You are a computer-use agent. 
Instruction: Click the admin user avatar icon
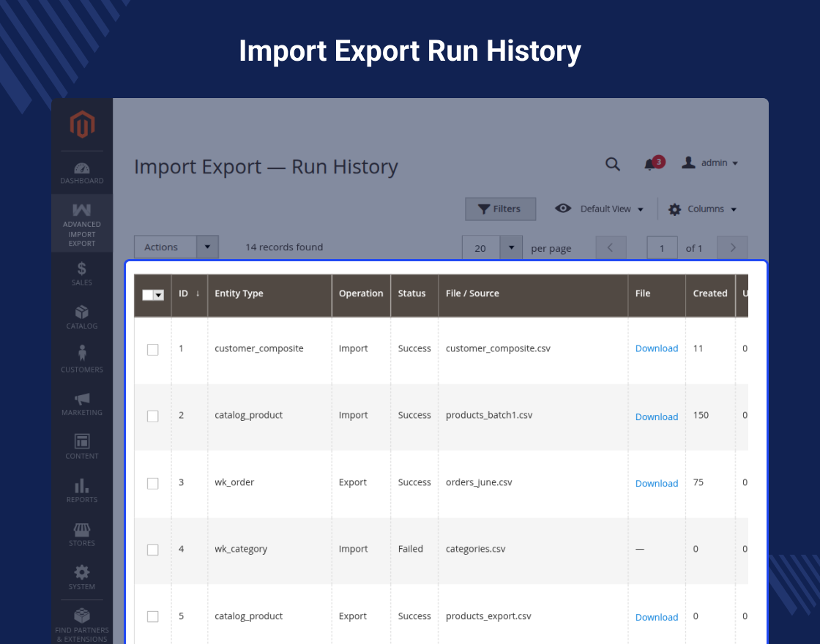click(x=688, y=162)
